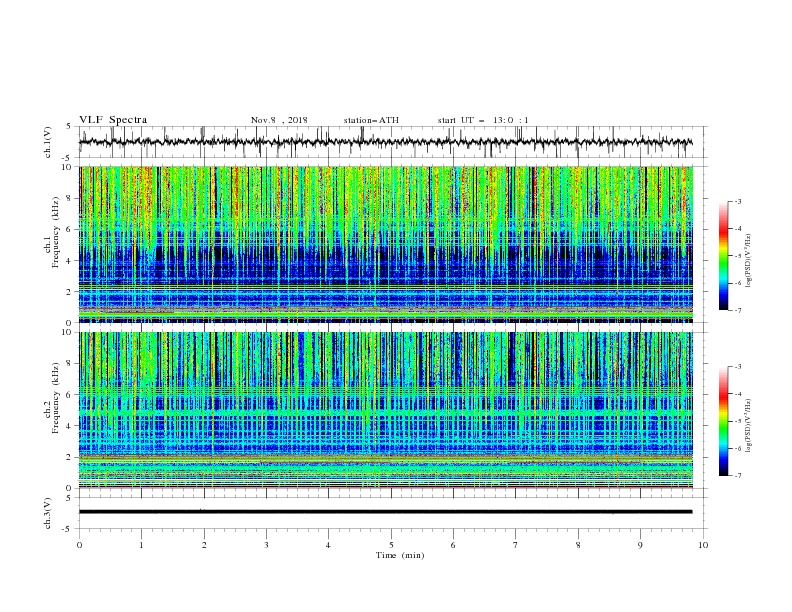Image resolution: width=792 pixels, height=612 pixels.
Task: Click the log(PSD) label beside ch.1 colorbar
Action: click(x=749, y=261)
